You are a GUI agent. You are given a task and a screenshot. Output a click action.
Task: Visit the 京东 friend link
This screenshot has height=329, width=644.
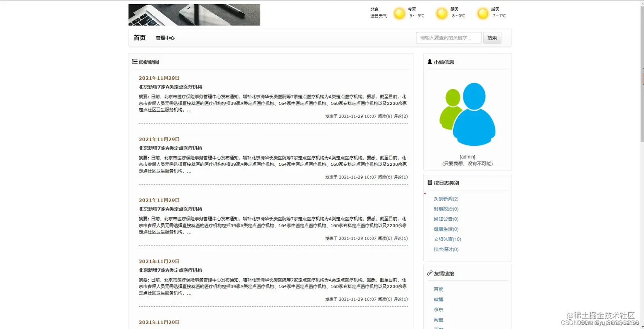[x=439, y=309]
